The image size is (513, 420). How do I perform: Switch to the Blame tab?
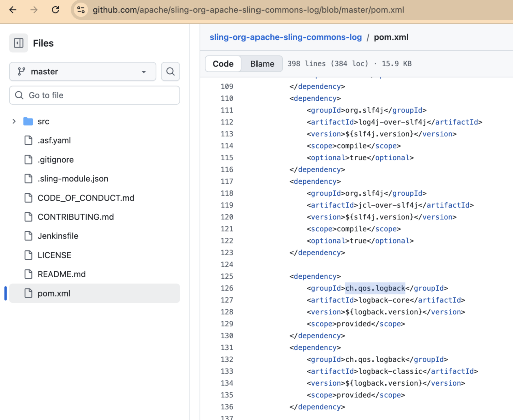click(262, 64)
